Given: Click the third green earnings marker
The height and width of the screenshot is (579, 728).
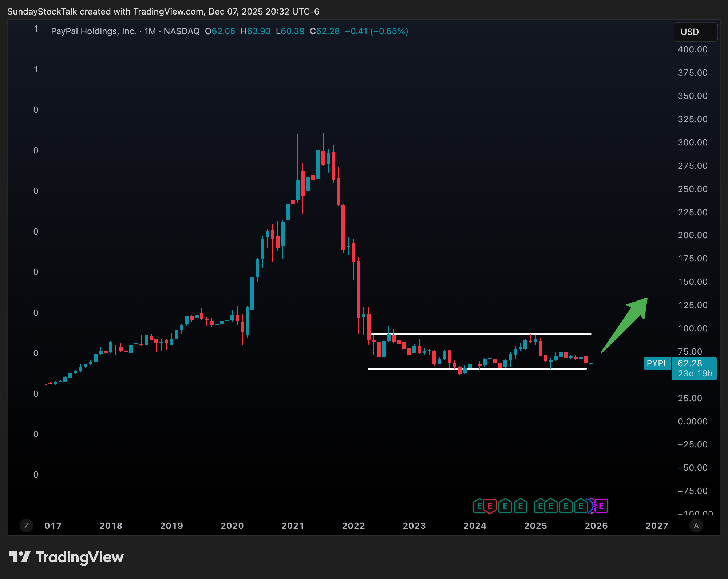Looking at the screenshot, I should (x=520, y=506).
